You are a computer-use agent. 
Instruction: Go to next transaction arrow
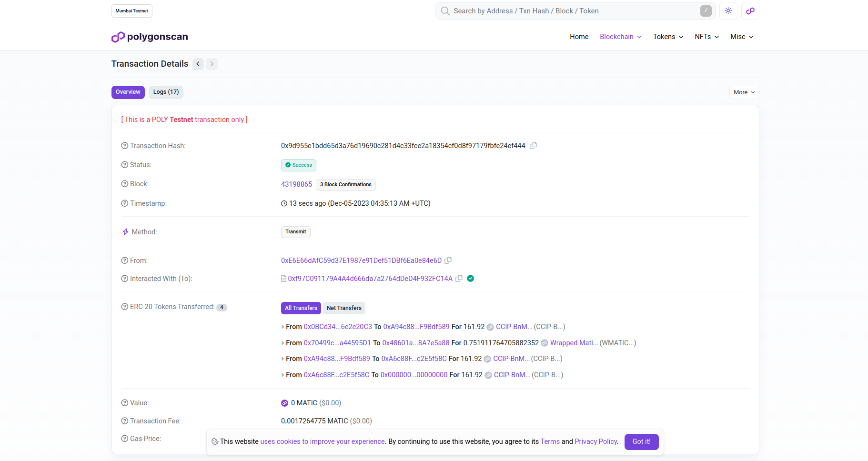(x=212, y=64)
